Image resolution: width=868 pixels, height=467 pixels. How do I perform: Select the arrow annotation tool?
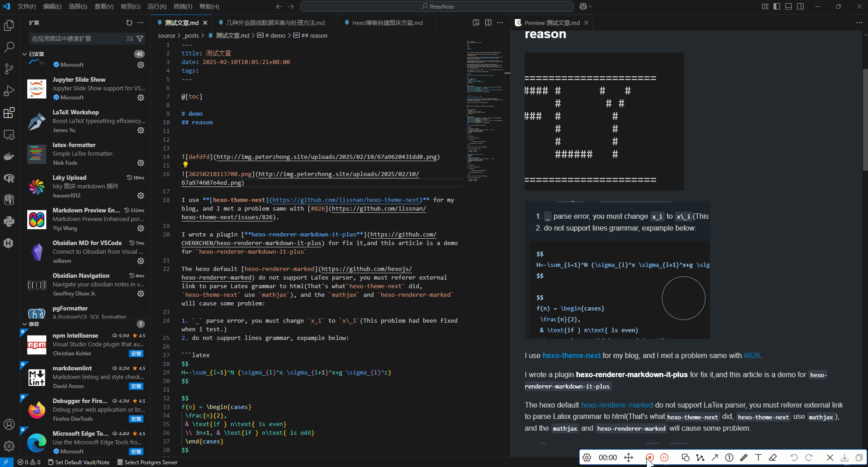[715, 457]
